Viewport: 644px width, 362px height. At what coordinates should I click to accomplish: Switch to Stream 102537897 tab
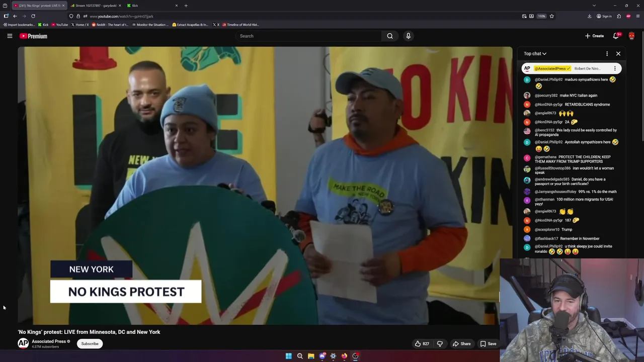(95, 6)
